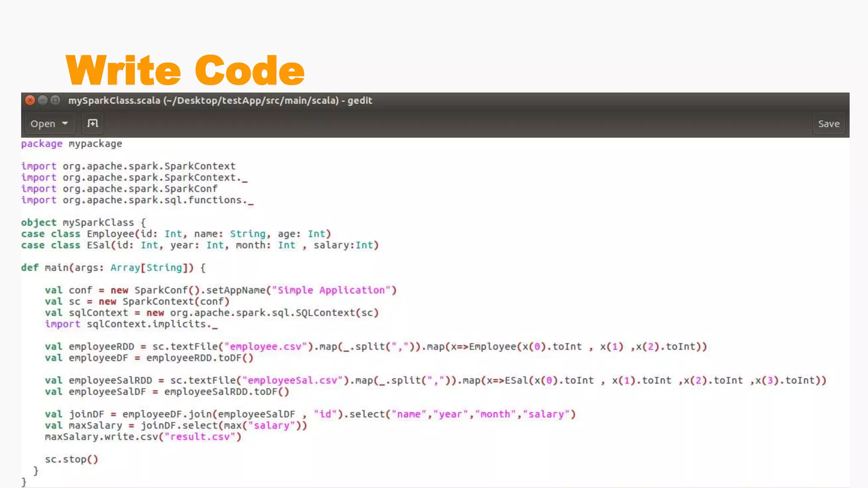This screenshot has width=868, height=488.
Task: Click the 'val maxSalary' line
Action: [176, 426]
